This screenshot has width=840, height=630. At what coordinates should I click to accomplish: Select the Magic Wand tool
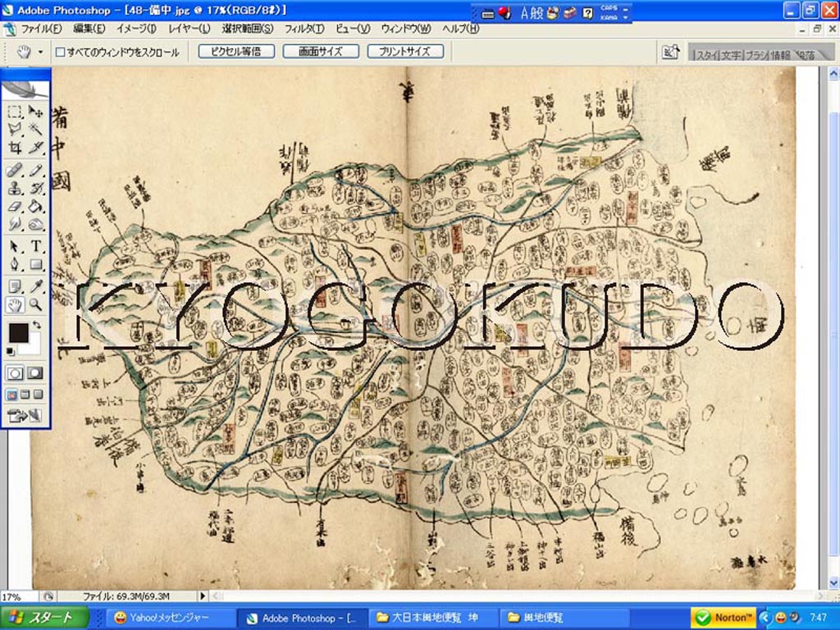pyautogui.click(x=35, y=129)
